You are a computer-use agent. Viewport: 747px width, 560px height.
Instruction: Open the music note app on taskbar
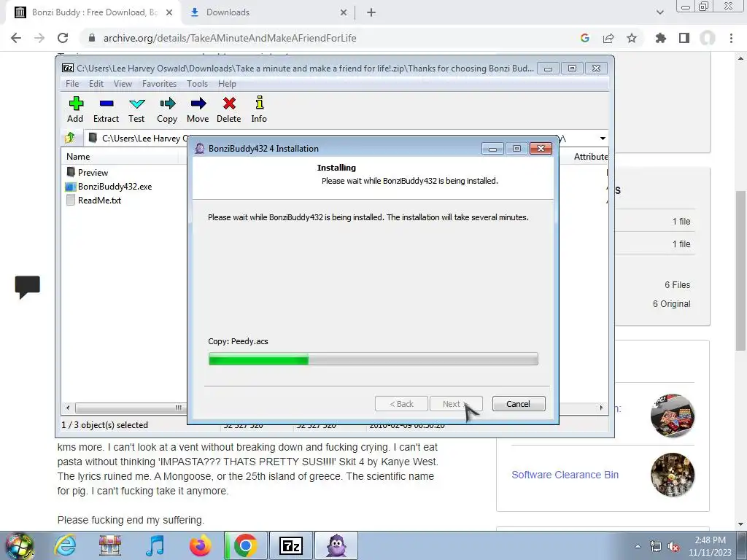(x=155, y=545)
